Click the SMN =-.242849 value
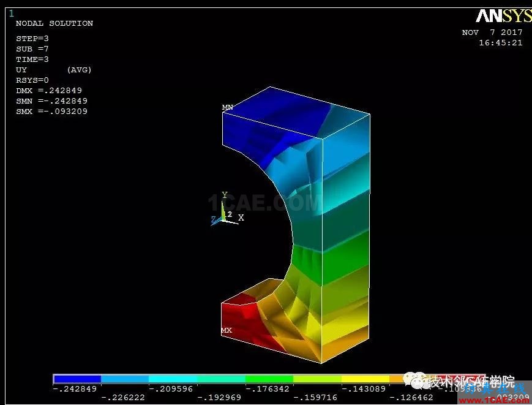 pyautogui.click(x=51, y=101)
